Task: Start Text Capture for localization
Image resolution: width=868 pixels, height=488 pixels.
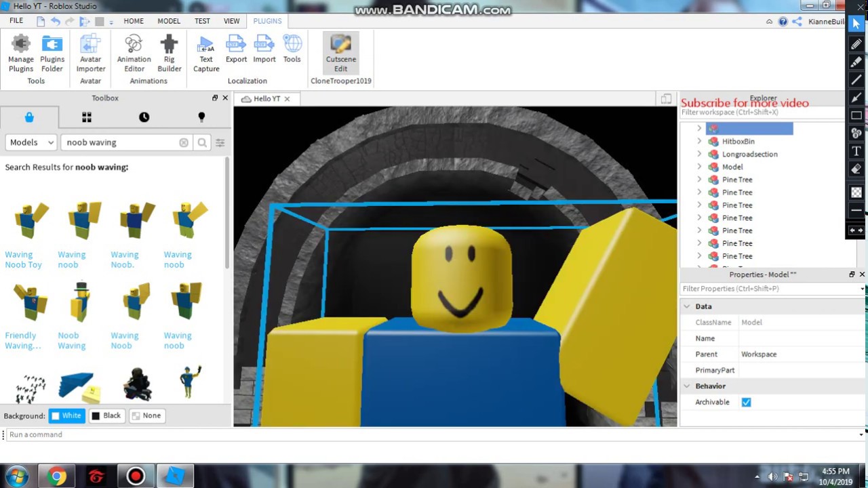Action: [206, 54]
